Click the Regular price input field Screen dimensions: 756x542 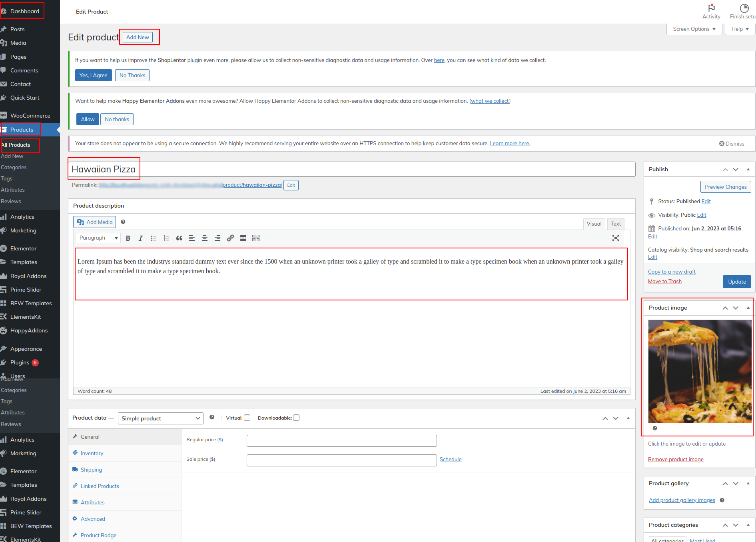click(341, 441)
